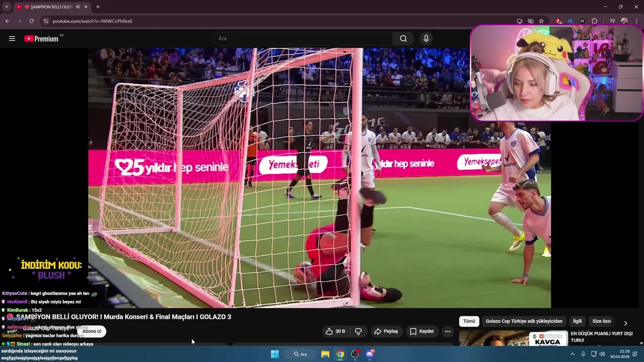The image size is (644, 362).
Task: Click chat username KimBurak
Action: point(18,310)
